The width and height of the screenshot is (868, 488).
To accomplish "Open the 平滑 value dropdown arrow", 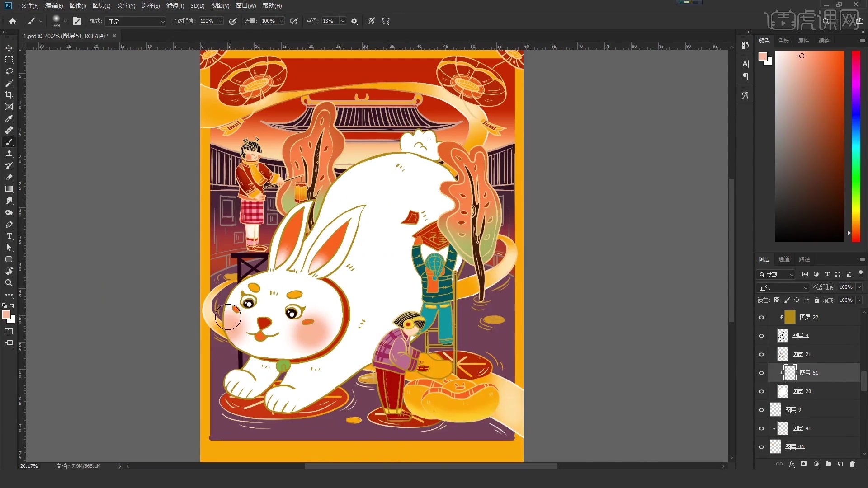I will point(343,21).
